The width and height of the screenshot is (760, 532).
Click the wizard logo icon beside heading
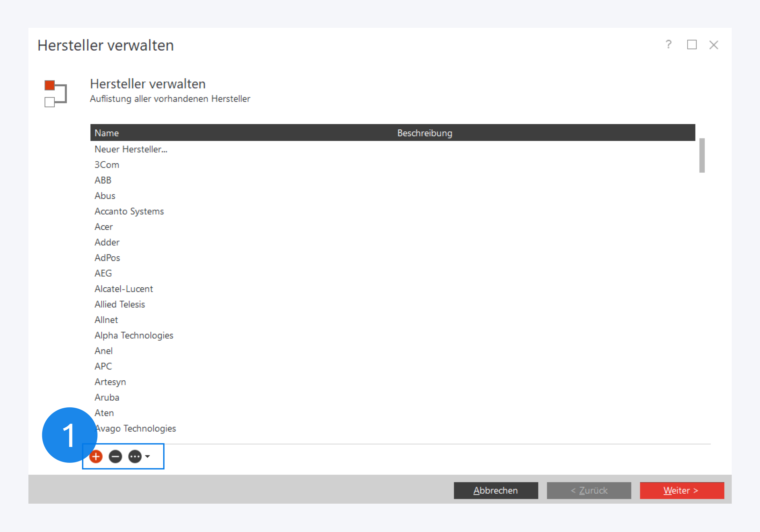tap(55, 93)
